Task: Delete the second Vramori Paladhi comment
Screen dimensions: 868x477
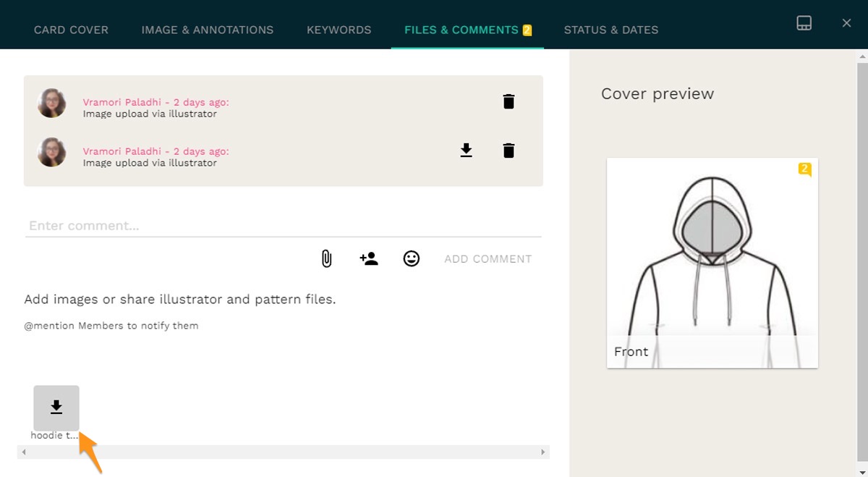Action: coord(509,151)
